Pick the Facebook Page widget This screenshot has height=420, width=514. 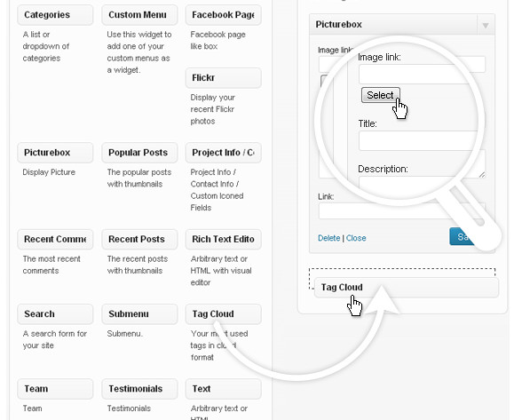click(x=223, y=15)
